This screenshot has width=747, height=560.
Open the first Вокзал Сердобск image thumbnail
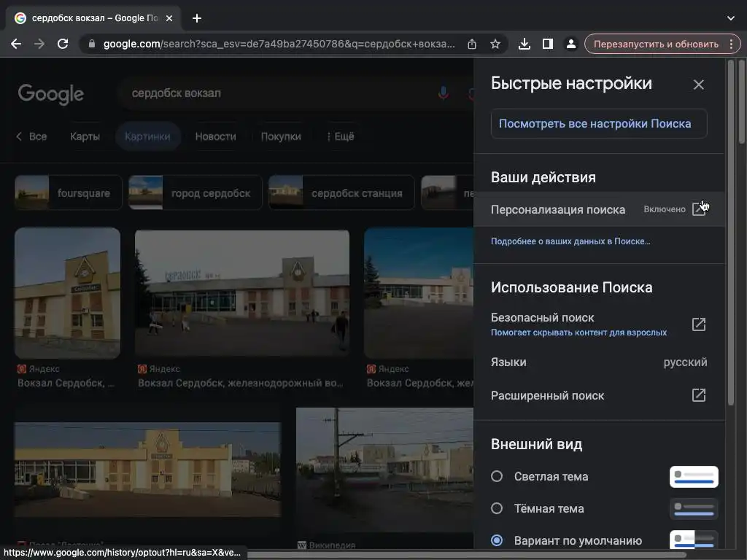[67, 293]
